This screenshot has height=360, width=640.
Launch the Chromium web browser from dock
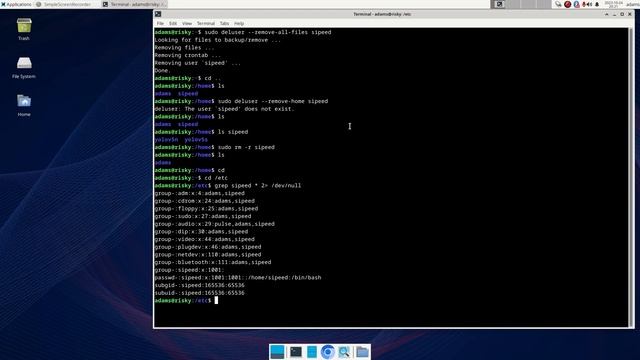tap(327, 351)
